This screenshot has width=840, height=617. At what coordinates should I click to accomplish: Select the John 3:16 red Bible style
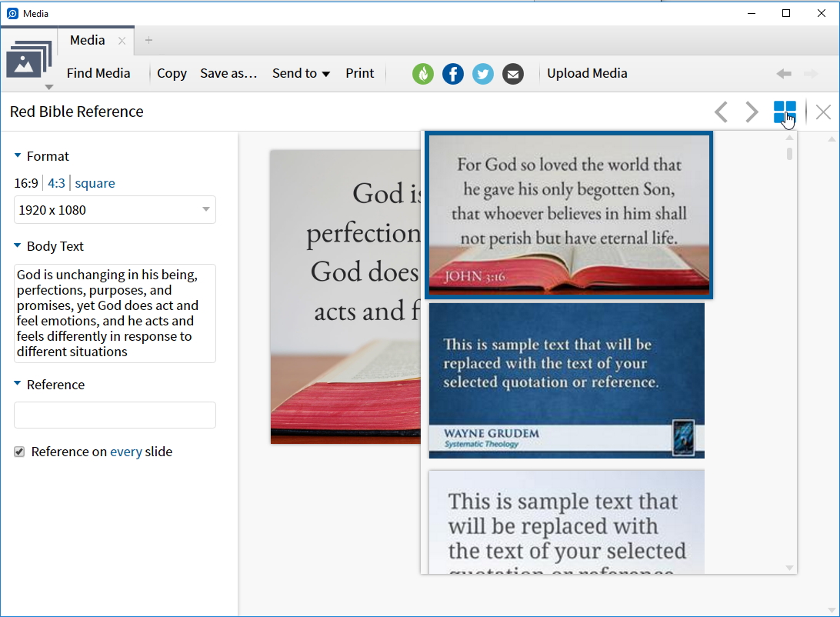point(569,215)
